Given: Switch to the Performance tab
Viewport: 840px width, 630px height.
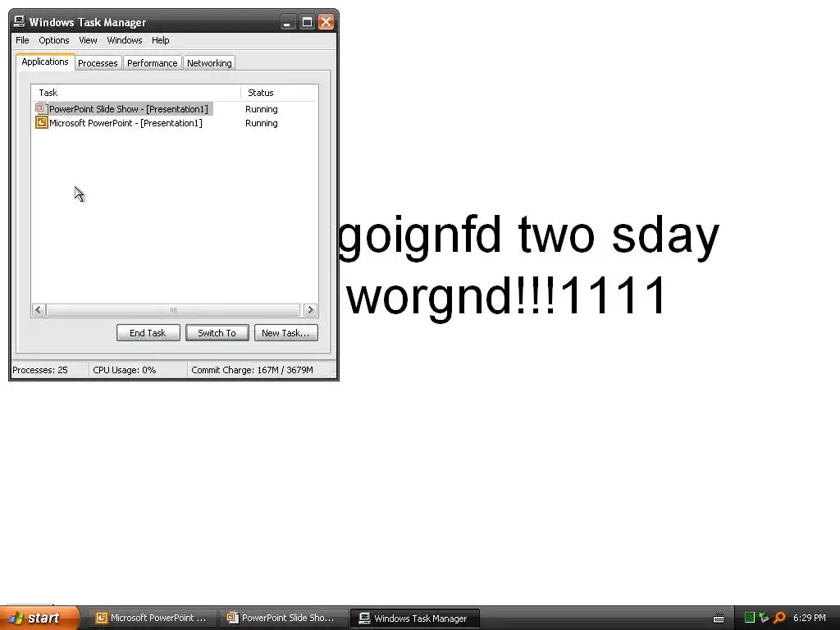Looking at the screenshot, I should tap(152, 63).
